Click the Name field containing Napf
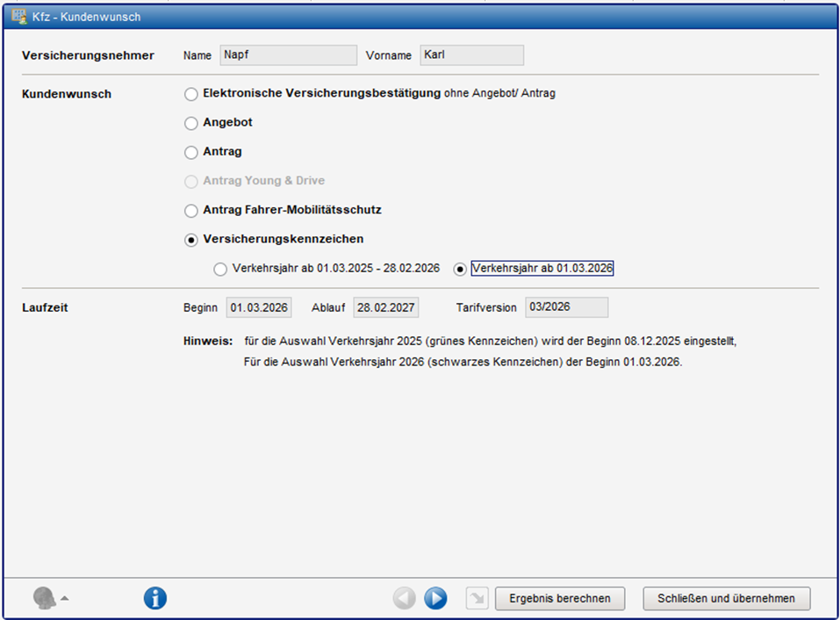The image size is (840, 620). [x=288, y=55]
